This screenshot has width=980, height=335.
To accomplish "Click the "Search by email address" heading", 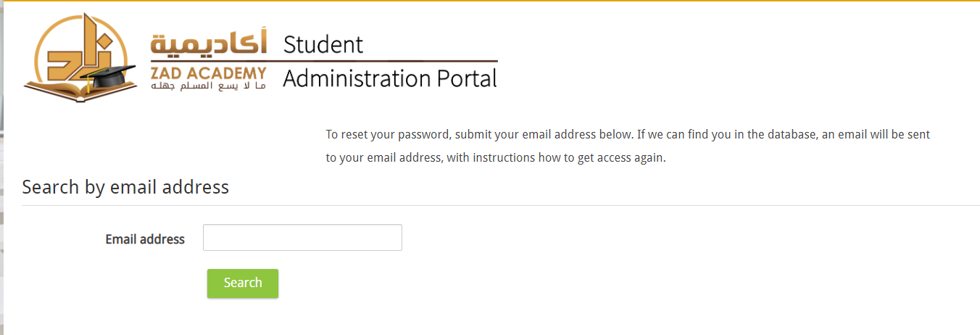I will click(125, 187).
